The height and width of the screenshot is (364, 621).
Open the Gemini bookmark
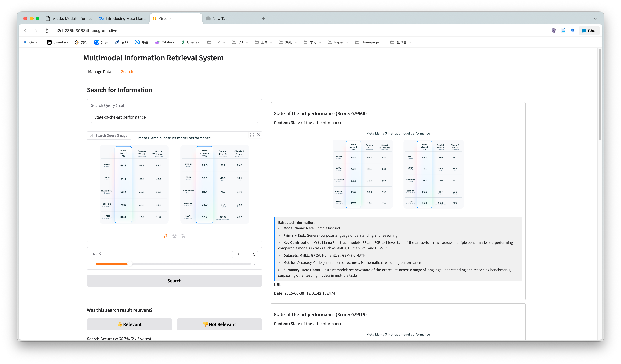[x=32, y=42]
